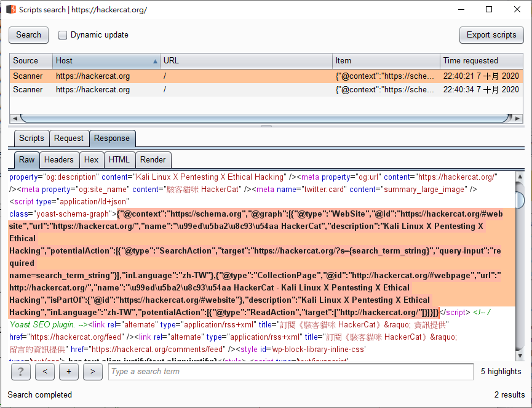Select the row requested at 22:40:21
The image size is (532, 408).
coord(266,76)
